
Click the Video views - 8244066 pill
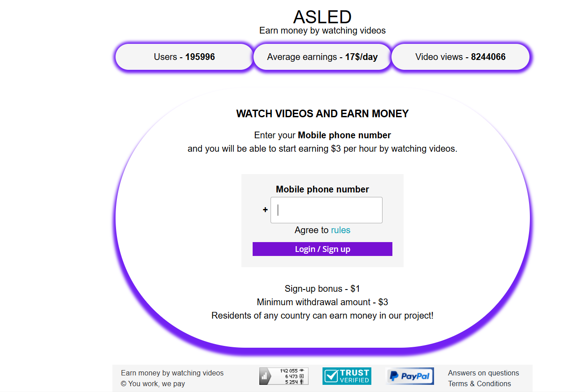tap(460, 57)
